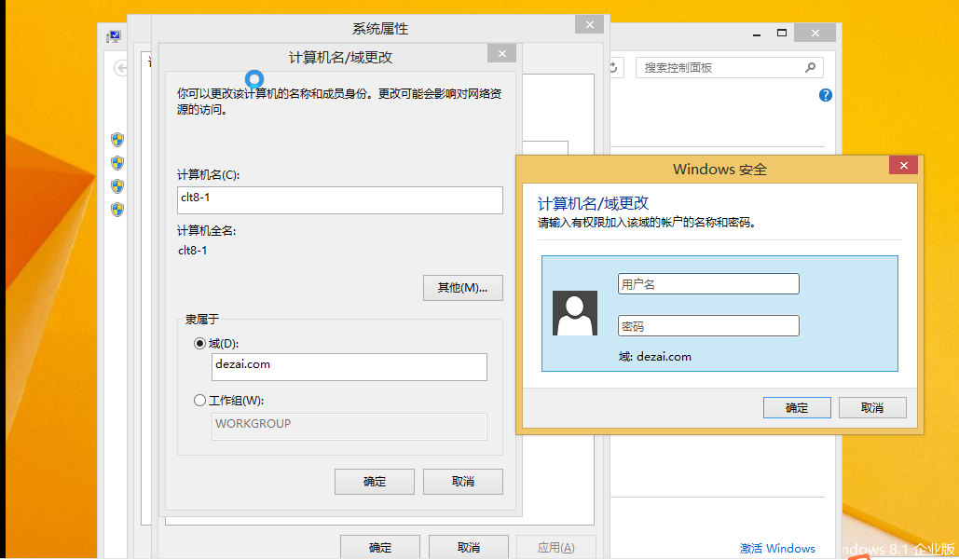This screenshot has width=959, height=560.
Task: Click the user avatar picture in Windows Security
Action: 575,313
